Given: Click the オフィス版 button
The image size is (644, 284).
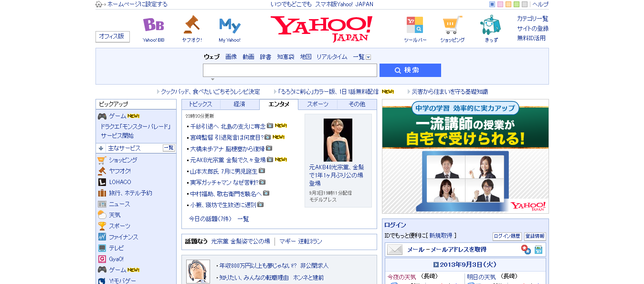Looking at the screenshot, I should click(x=113, y=36).
